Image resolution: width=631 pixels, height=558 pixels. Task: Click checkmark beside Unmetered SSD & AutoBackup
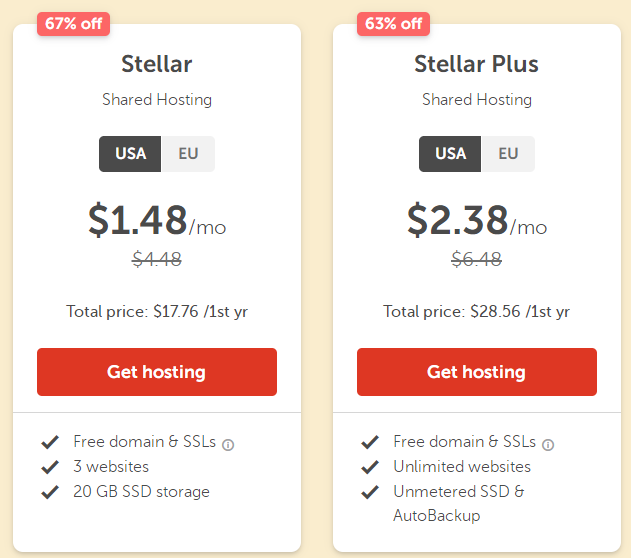point(370,492)
